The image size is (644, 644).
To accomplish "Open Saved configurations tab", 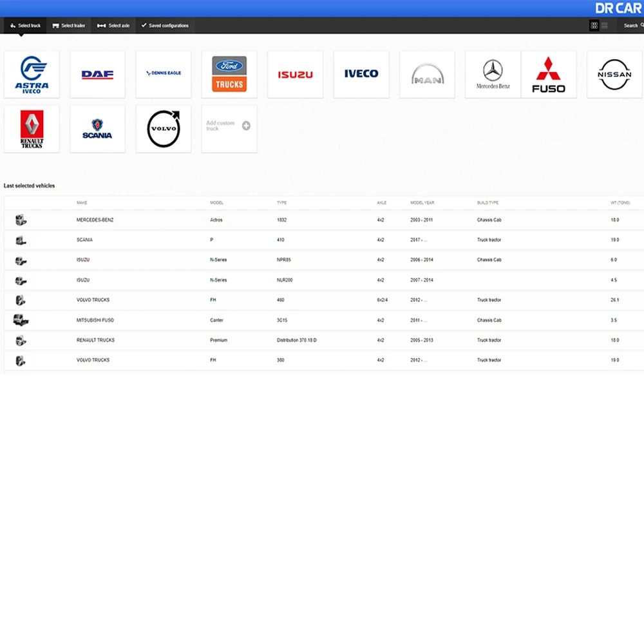I will pos(165,26).
